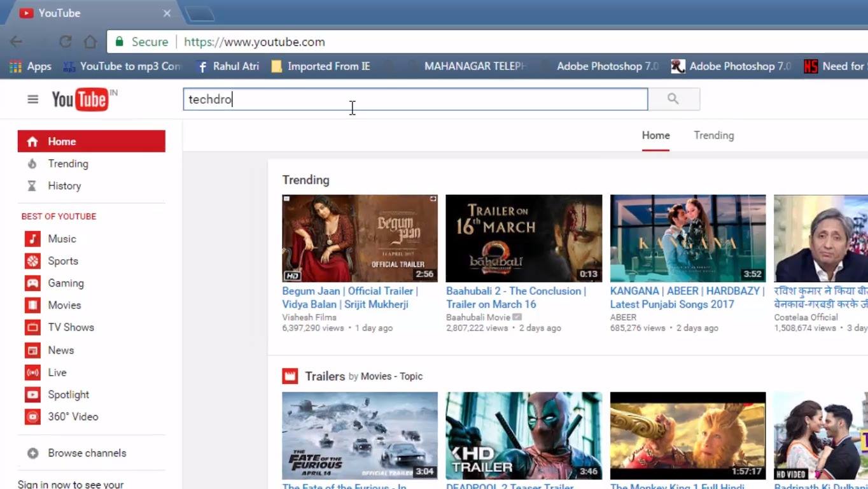Click the browser back arrow

tap(17, 42)
